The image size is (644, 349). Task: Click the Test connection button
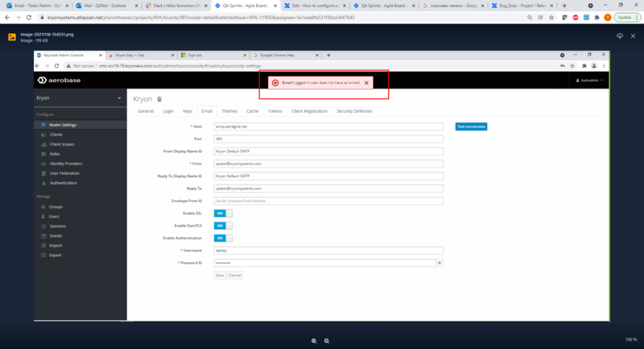click(x=472, y=127)
